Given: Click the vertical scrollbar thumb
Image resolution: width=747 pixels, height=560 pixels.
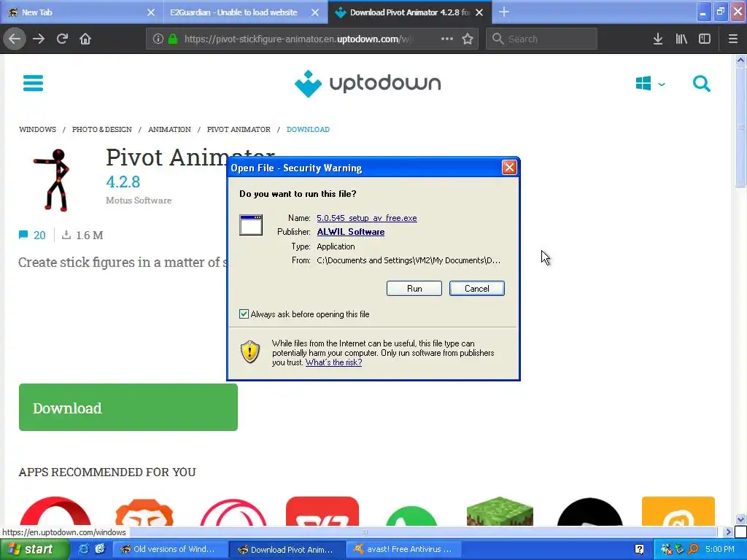Looking at the screenshot, I should tap(740, 127).
